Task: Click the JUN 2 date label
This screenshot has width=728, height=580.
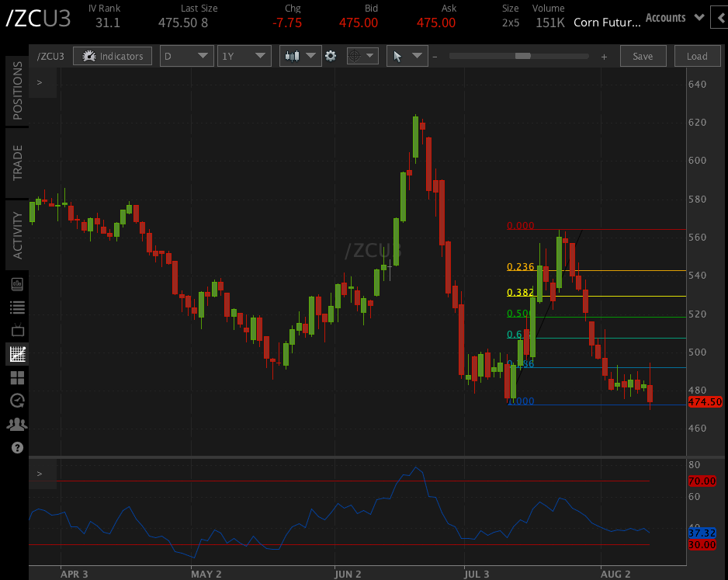Action: coord(348,574)
